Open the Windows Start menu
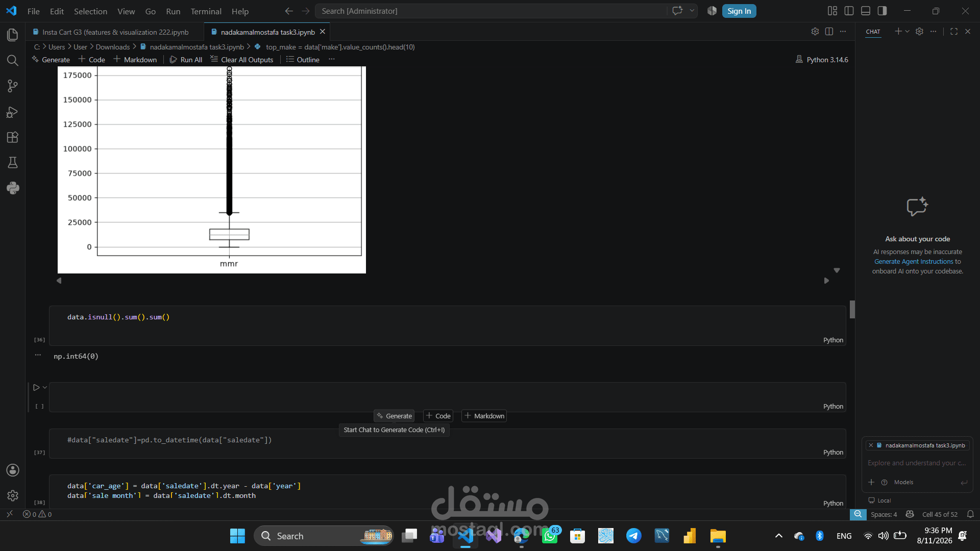 237,536
